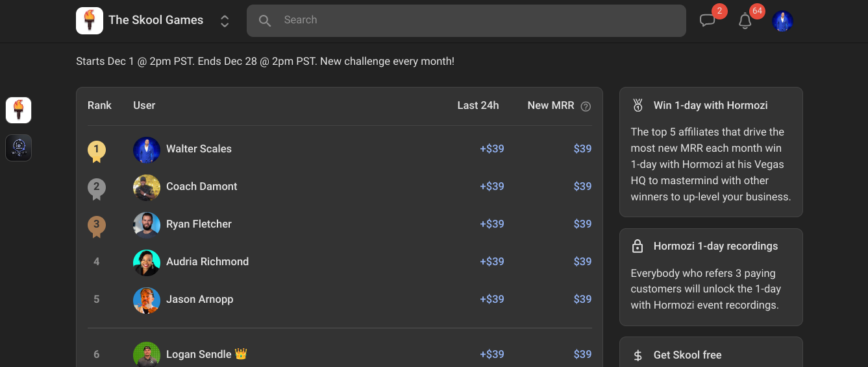868x367 pixels.
Task: Open the notifications bell
Action: pos(745,21)
